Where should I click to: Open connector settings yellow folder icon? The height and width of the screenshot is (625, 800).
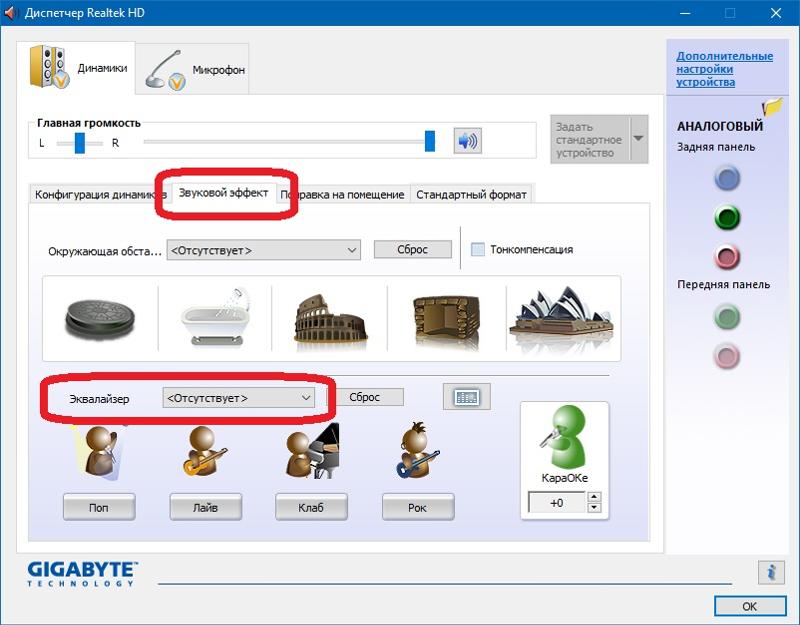pyautogui.click(x=772, y=106)
